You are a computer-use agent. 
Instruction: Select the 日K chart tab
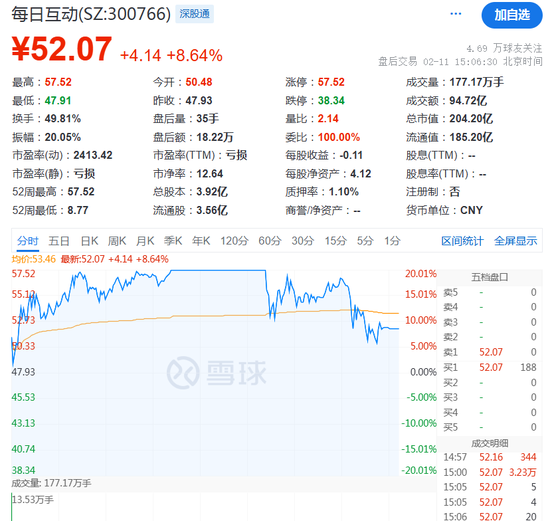point(89,241)
